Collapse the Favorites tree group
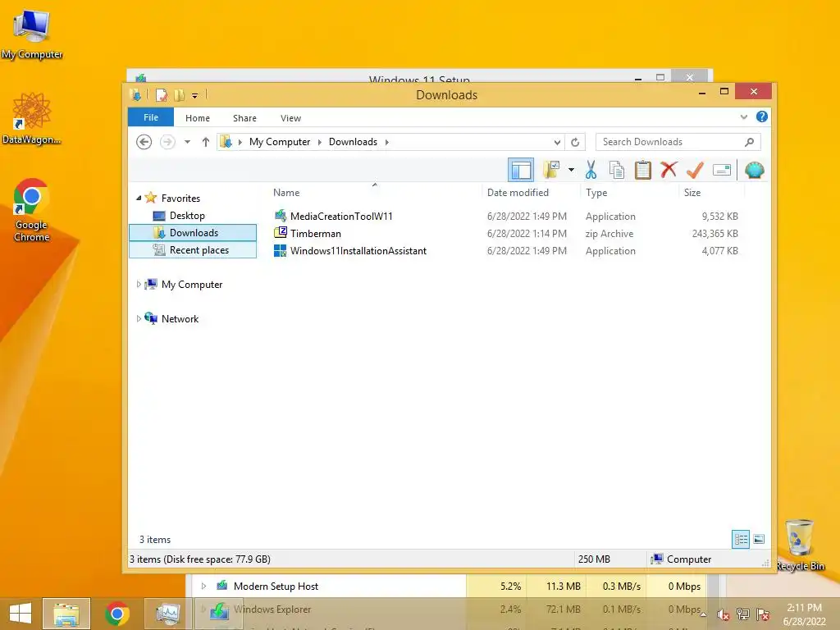This screenshot has height=630, width=840. 139,199
